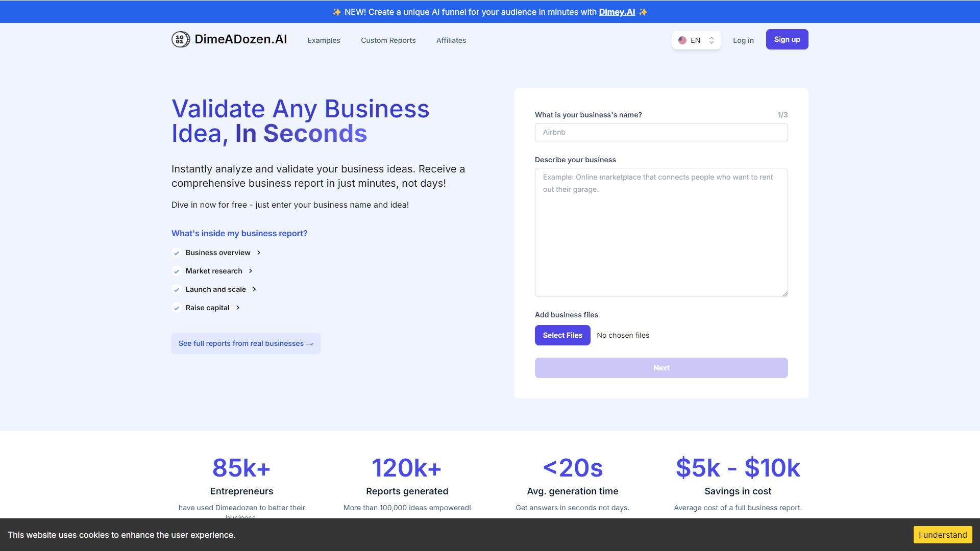Open the EN language dropdown
The height and width of the screenshot is (551, 980).
tap(695, 40)
